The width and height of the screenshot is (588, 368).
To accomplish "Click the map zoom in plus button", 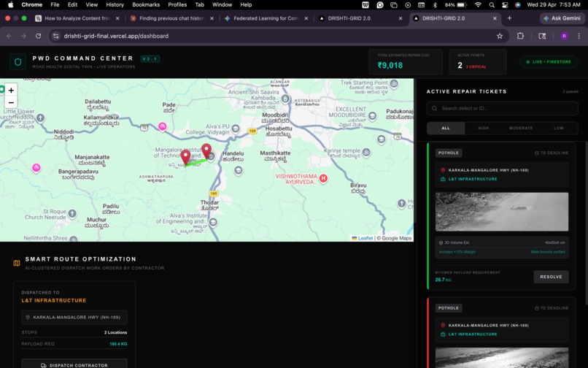I will pos(11,90).
